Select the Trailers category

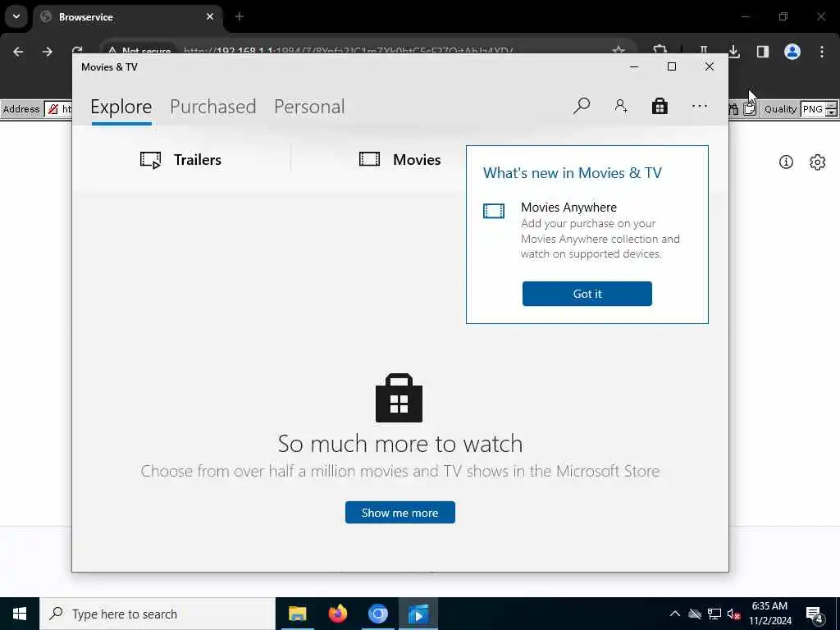pyautogui.click(x=180, y=160)
